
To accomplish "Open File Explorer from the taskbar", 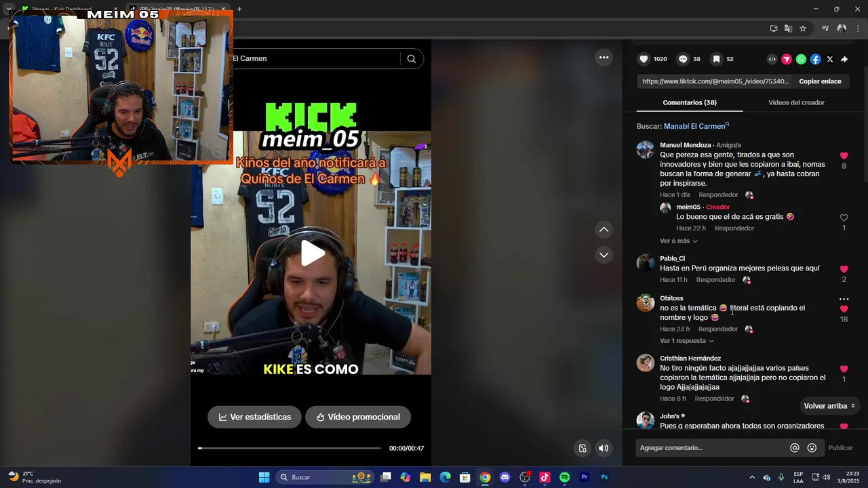I will [425, 477].
